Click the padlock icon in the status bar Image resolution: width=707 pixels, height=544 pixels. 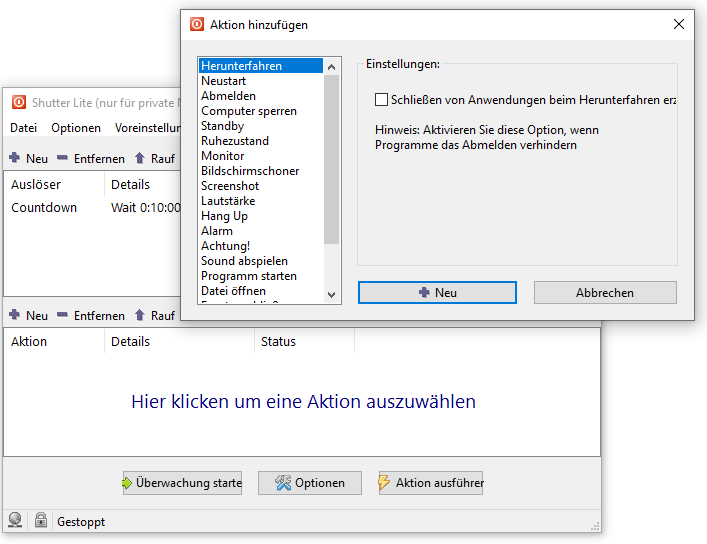[x=41, y=521]
